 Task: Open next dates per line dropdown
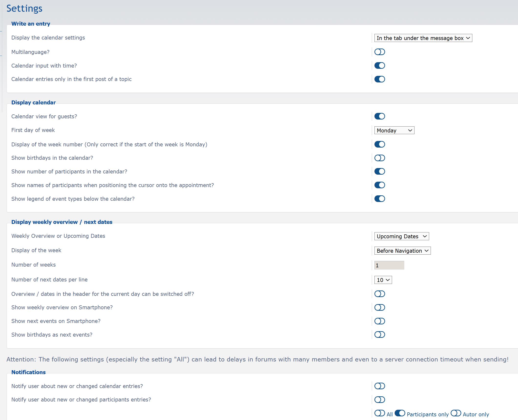coord(383,280)
